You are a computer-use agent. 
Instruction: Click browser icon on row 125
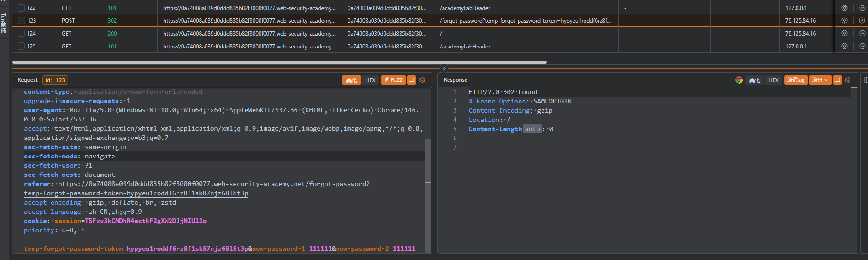(x=844, y=47)
